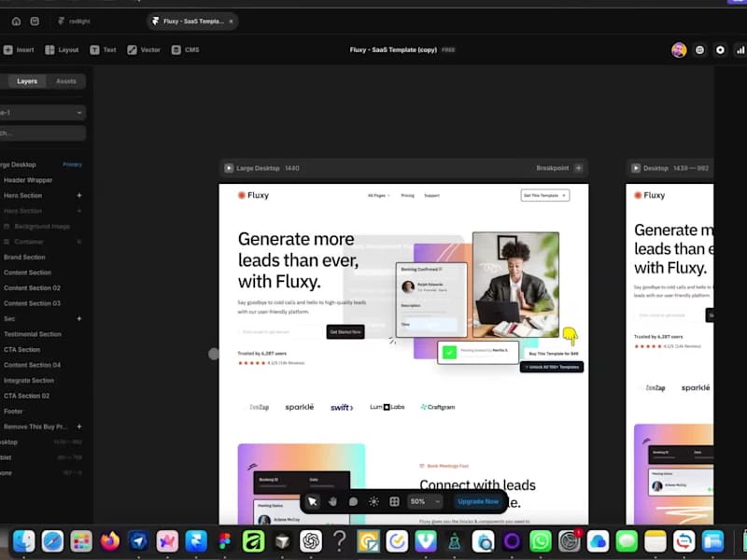Launch Firefox from the dock
Image resolution: width=747 pixels, height=560 pixels.
coord(109,541)
